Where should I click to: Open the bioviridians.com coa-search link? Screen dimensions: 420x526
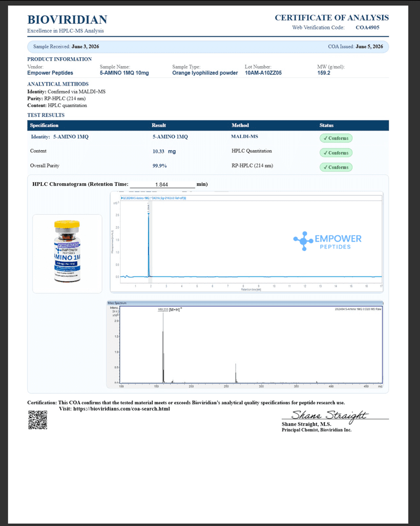click(121, 409)
